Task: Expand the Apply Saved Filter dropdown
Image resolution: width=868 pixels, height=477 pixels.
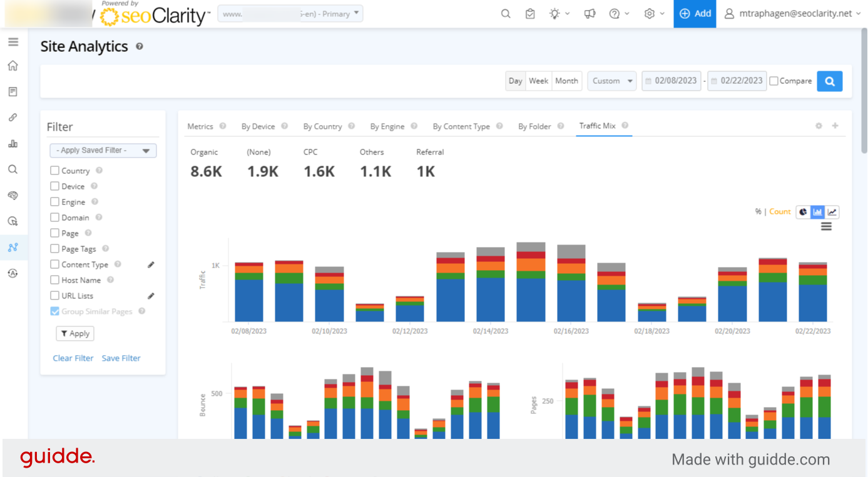Action: pos(103,151)
